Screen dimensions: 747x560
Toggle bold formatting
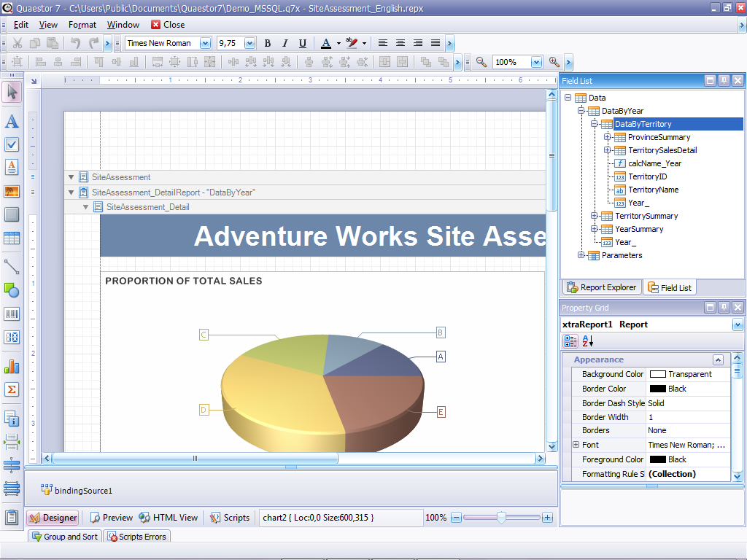[268, 43]
